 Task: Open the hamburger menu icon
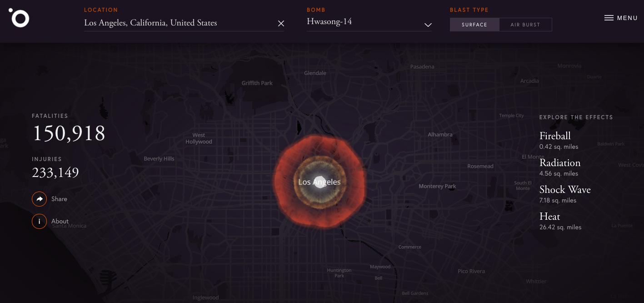(609, 18)
